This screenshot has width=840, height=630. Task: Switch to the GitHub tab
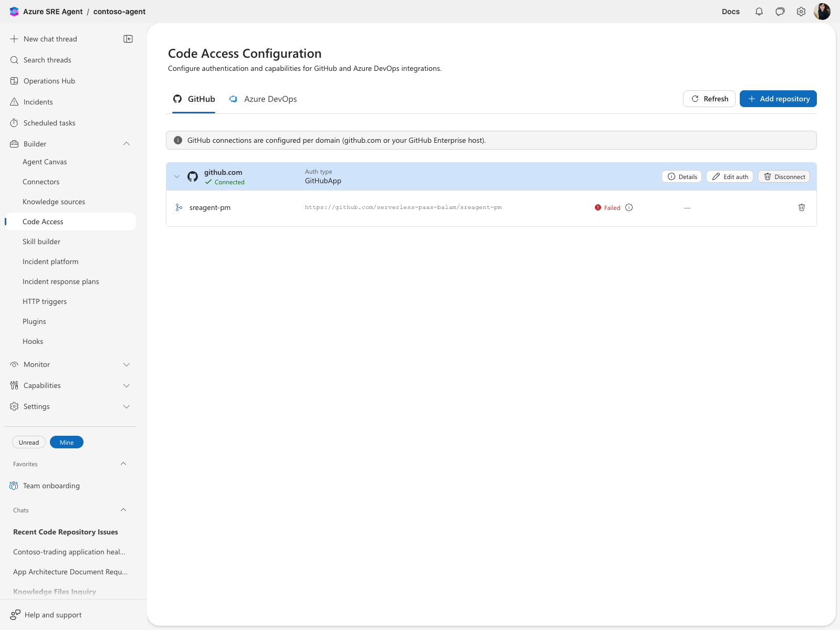[x=194, y=99]
